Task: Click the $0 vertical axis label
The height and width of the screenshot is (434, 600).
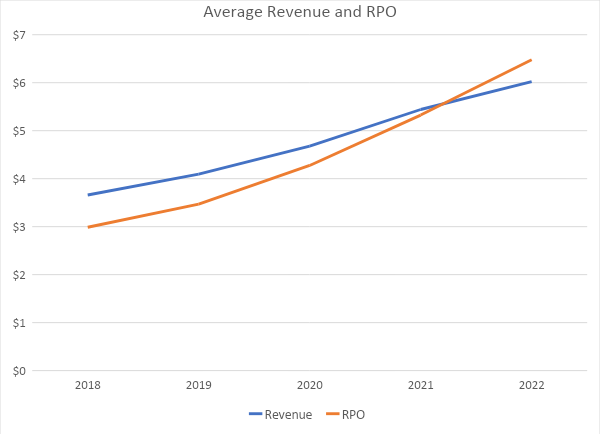Action: click(20, 371)
